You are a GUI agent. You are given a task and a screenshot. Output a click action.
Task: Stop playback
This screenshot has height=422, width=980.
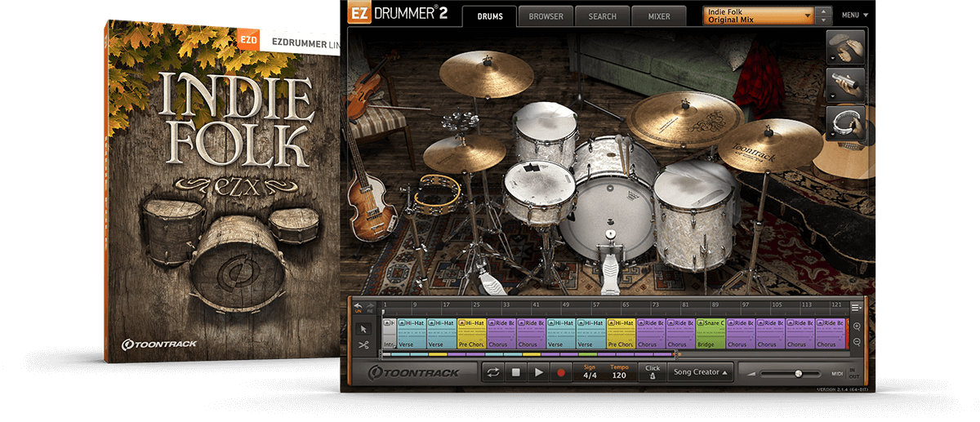[515, 372]
